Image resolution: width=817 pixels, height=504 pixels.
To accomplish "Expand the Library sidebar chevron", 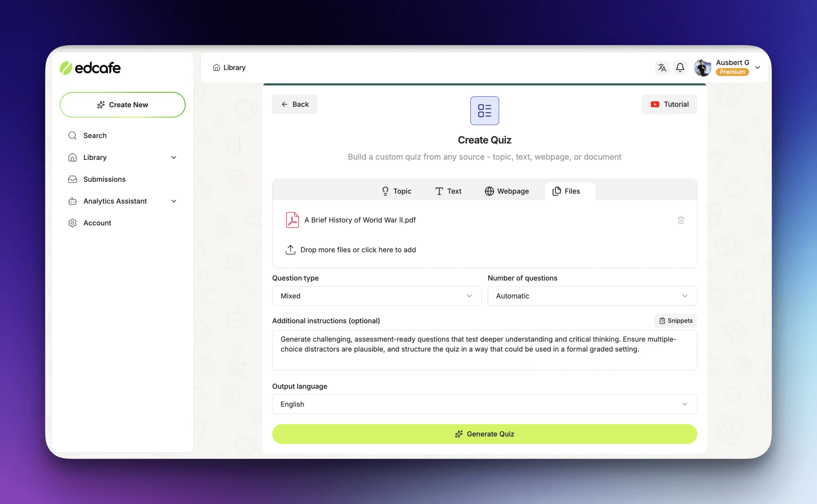I will tap(174, 157).
